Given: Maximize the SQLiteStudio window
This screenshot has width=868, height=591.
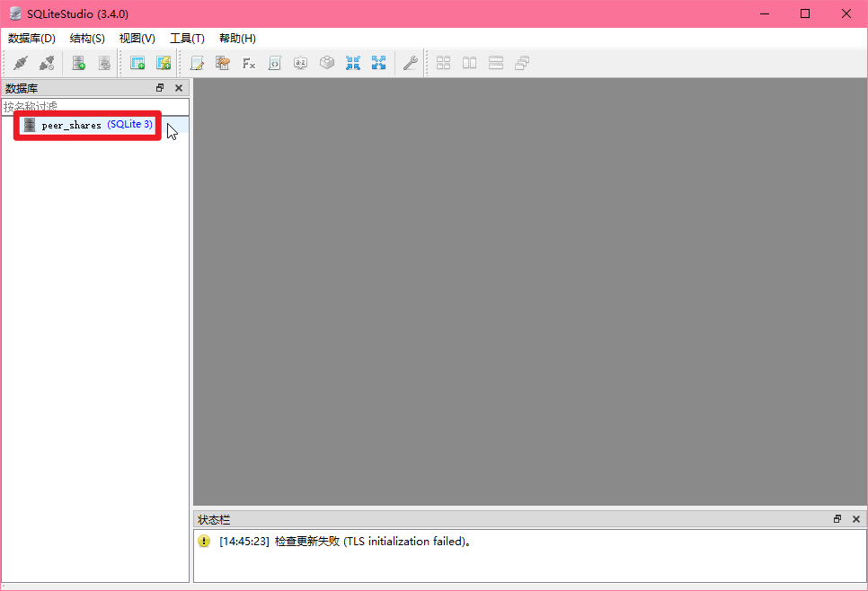Looking at the screenshot, I should (x=805, y=13).
